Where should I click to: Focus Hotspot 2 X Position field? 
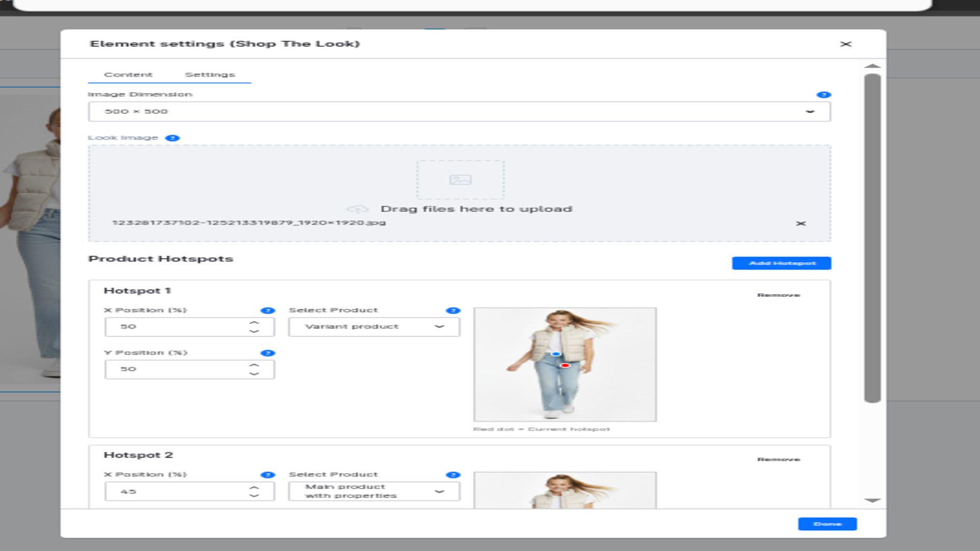(x=189, y=491)
